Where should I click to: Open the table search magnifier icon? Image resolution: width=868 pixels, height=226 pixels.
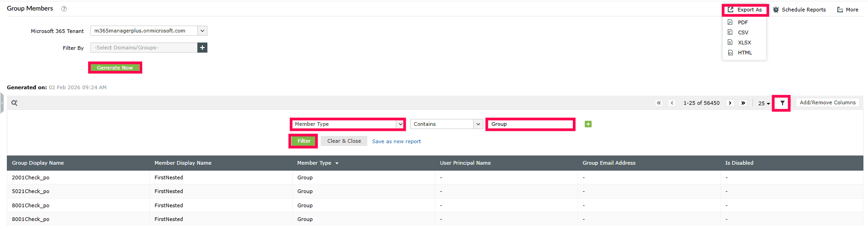(x=15, y=103)
